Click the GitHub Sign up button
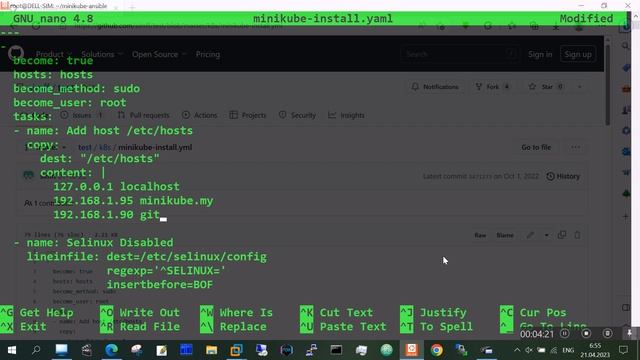 pos(578,54)
